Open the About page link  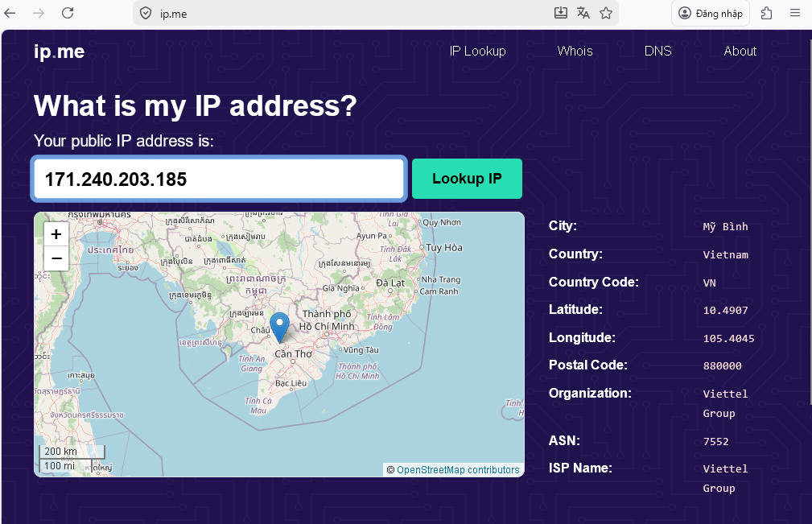click(x=740, y=52)
